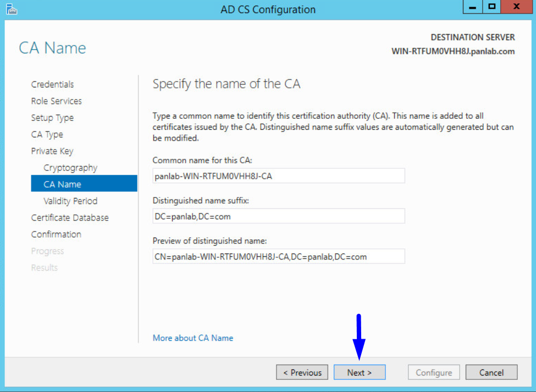Minimize the AD CS Configuration window
This screenshot has height=392, width=536.
(472, 7)
